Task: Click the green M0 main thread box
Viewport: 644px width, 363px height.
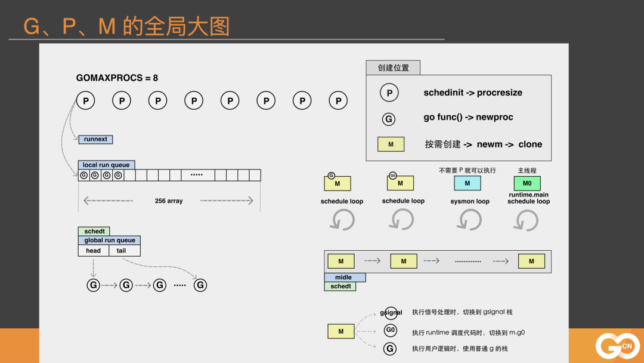Action: (527, 183)
